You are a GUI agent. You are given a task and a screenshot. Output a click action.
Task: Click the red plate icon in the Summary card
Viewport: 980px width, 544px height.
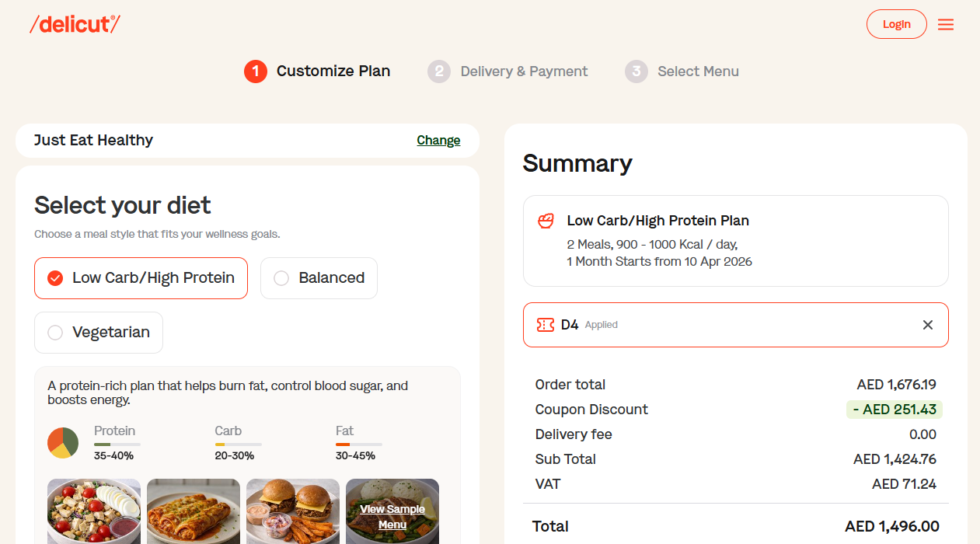[x=546, y=221]
